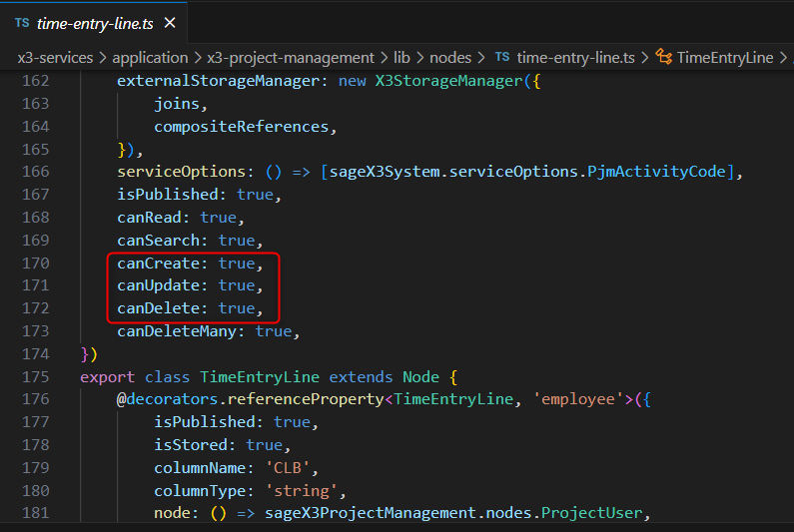
Task: Click 'extends' keyword on line 175
Action: click(x=361, y=377)
